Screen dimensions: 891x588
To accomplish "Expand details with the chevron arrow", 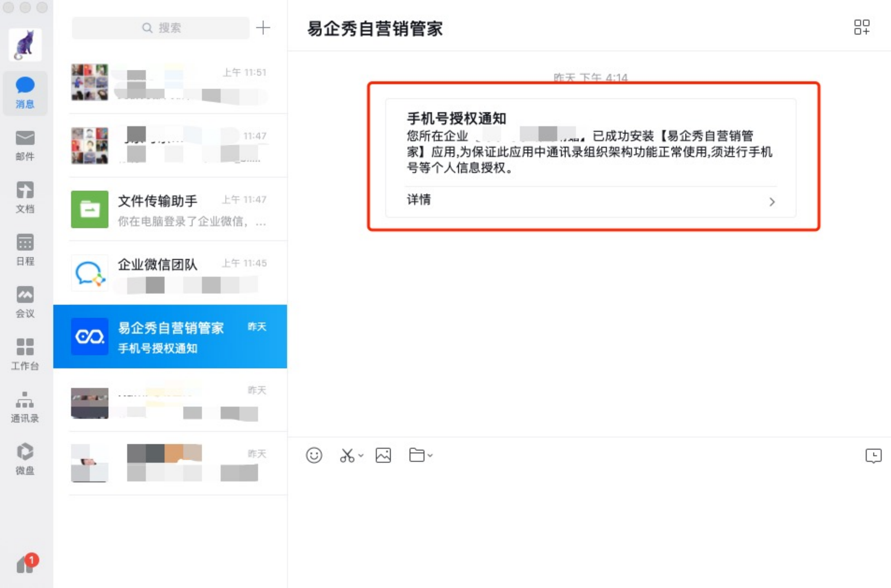I will tap(772, 202).
